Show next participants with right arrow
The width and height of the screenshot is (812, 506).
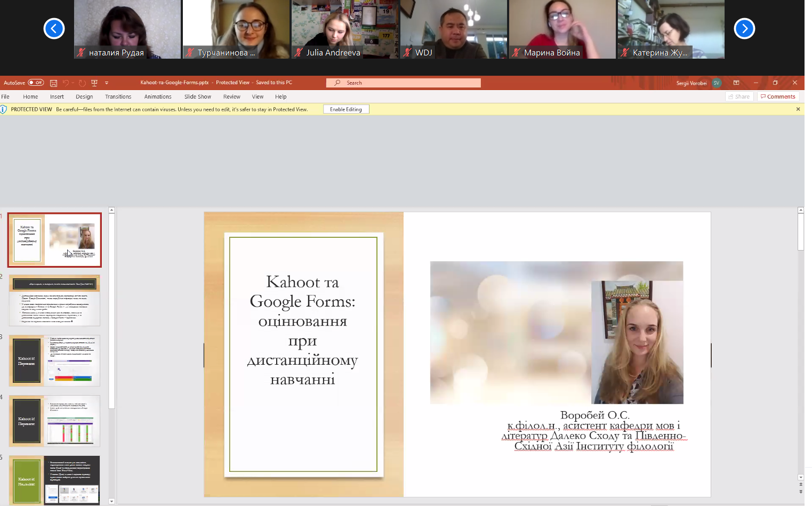pyautogui.click(x=744, y=29)
